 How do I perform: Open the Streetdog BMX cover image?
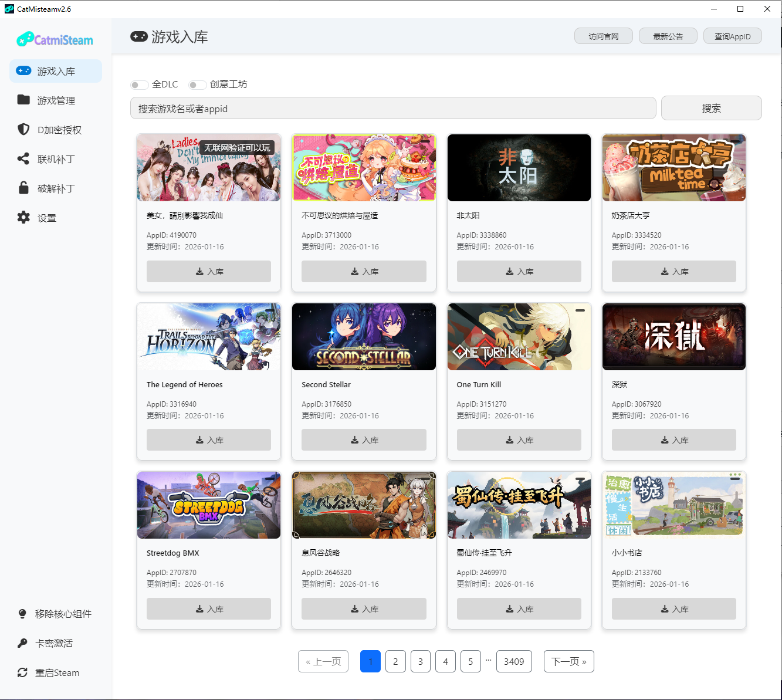coord(209,505)
